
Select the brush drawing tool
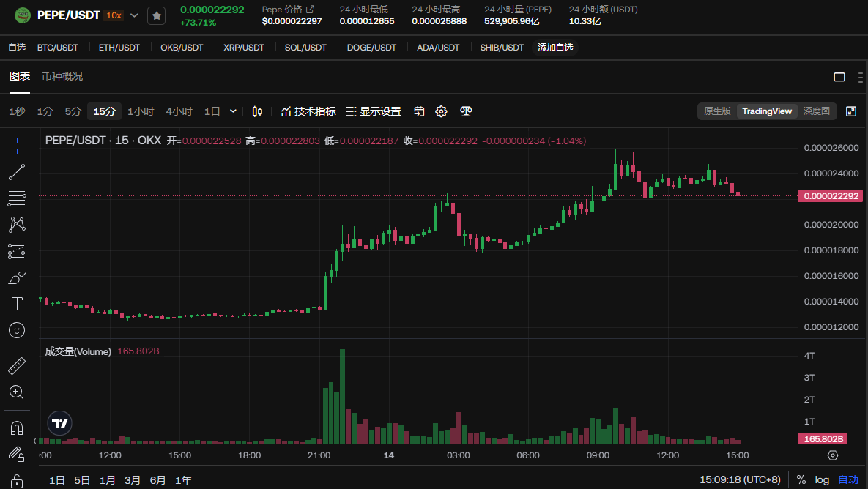click(x=17, y=277)
